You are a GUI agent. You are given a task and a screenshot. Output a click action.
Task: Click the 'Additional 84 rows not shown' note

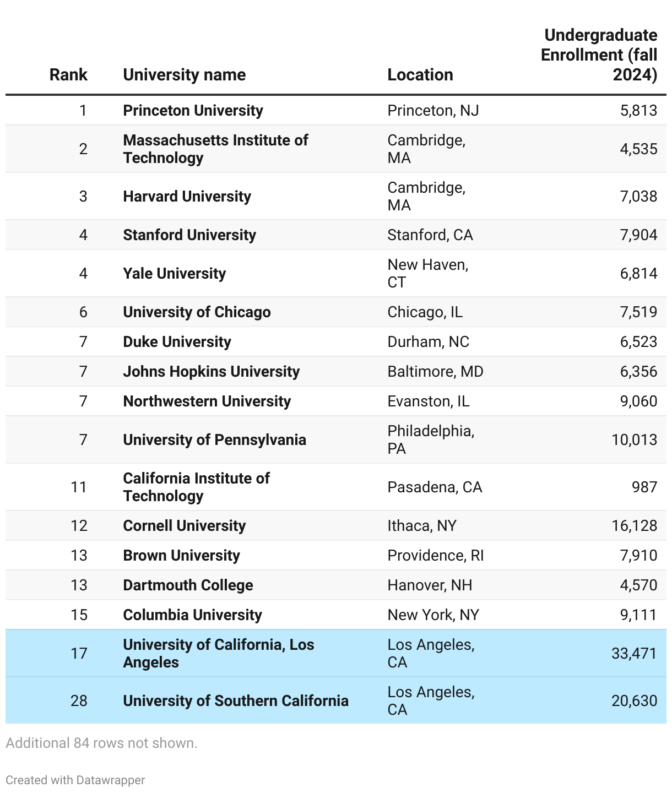101,743
